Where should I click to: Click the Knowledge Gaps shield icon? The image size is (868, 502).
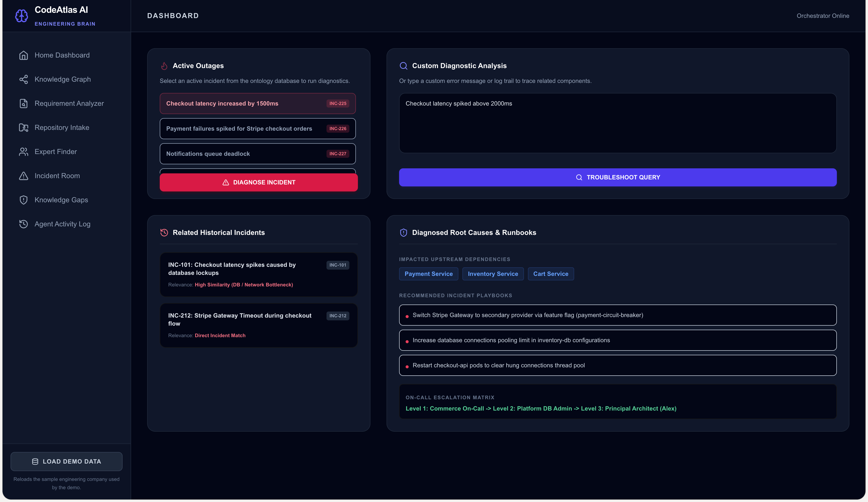pyautogui.click(x=23, y=200)
